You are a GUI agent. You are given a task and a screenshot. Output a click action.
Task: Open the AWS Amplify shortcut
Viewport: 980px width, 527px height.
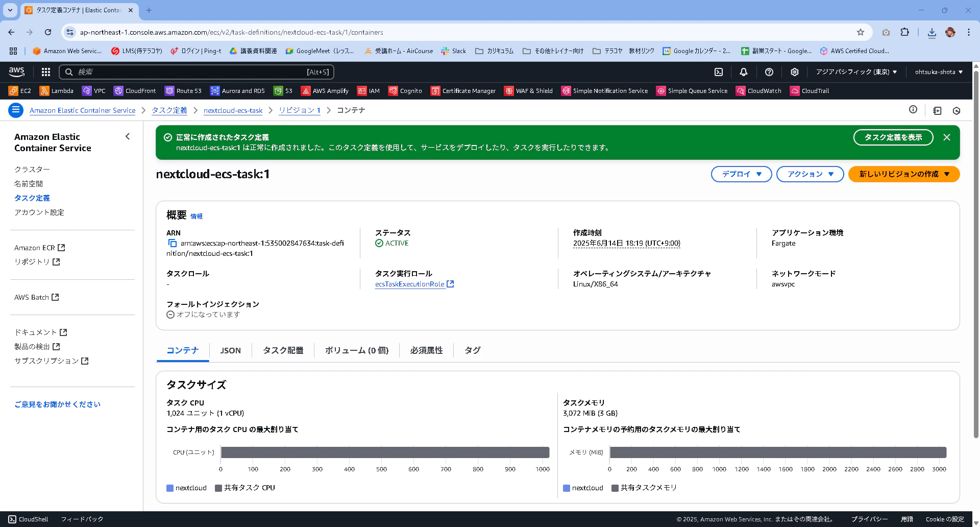click(325, 91)
